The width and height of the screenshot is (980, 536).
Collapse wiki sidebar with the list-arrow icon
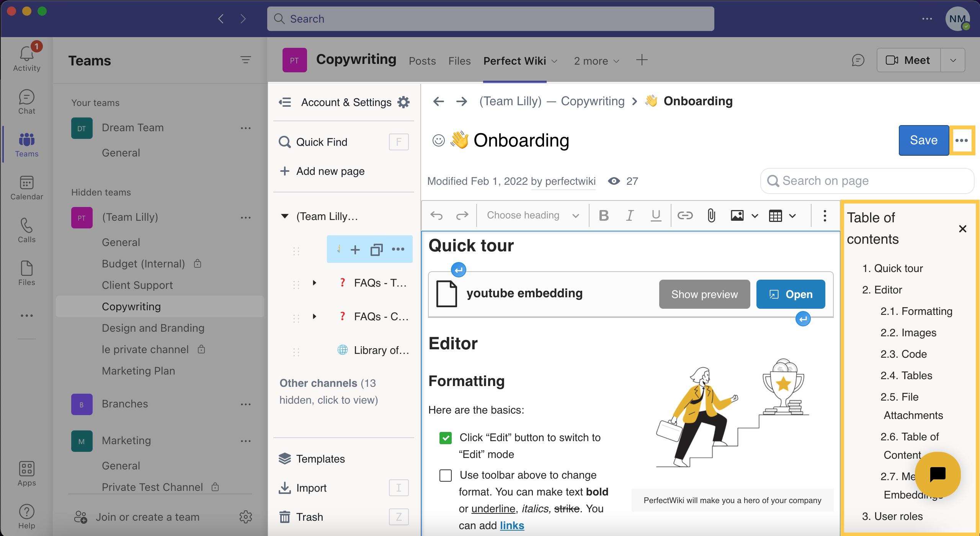285,102
